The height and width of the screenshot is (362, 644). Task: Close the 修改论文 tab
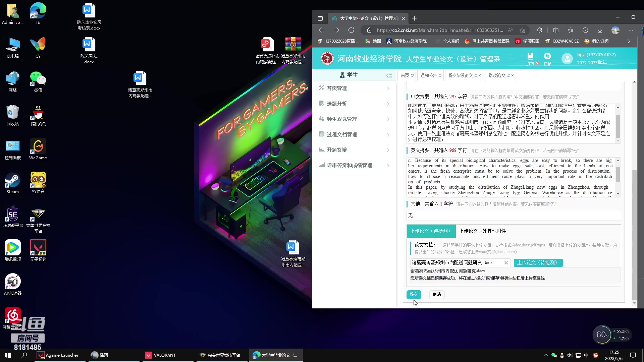[513, 75]
